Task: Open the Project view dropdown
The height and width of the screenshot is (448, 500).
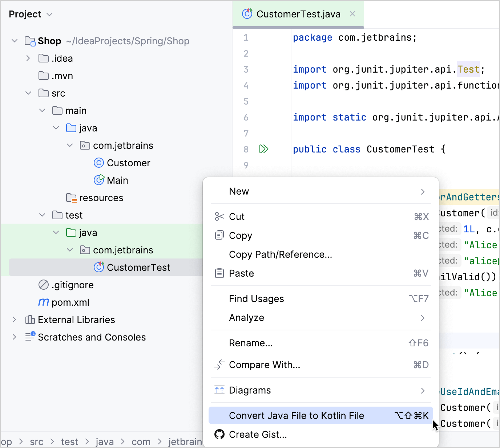Action: coord(49,14)
